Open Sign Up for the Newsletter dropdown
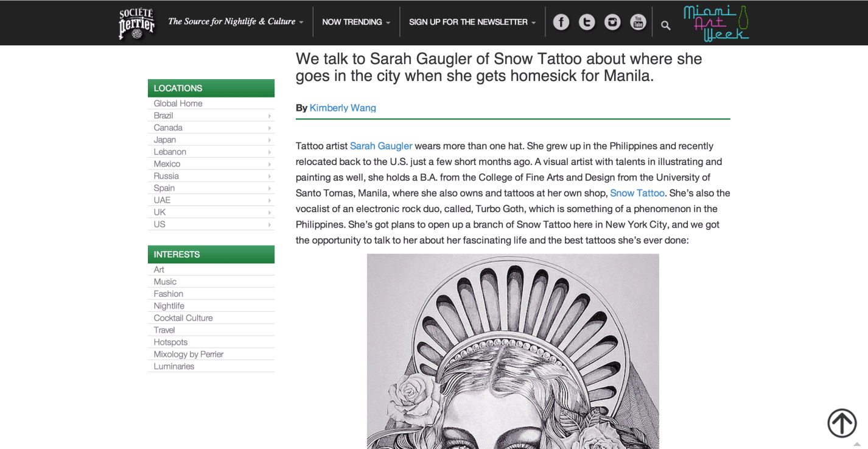868x449 pixels. tap(472, 22)
